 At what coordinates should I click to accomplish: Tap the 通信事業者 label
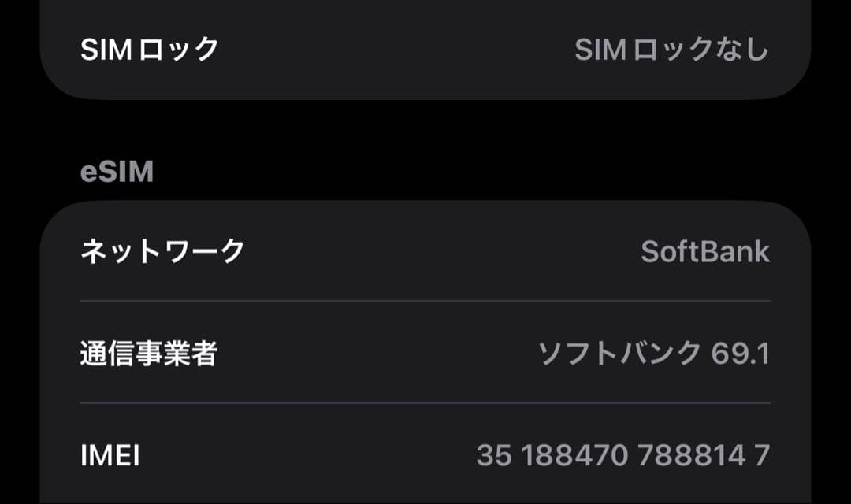coord(149,353)
